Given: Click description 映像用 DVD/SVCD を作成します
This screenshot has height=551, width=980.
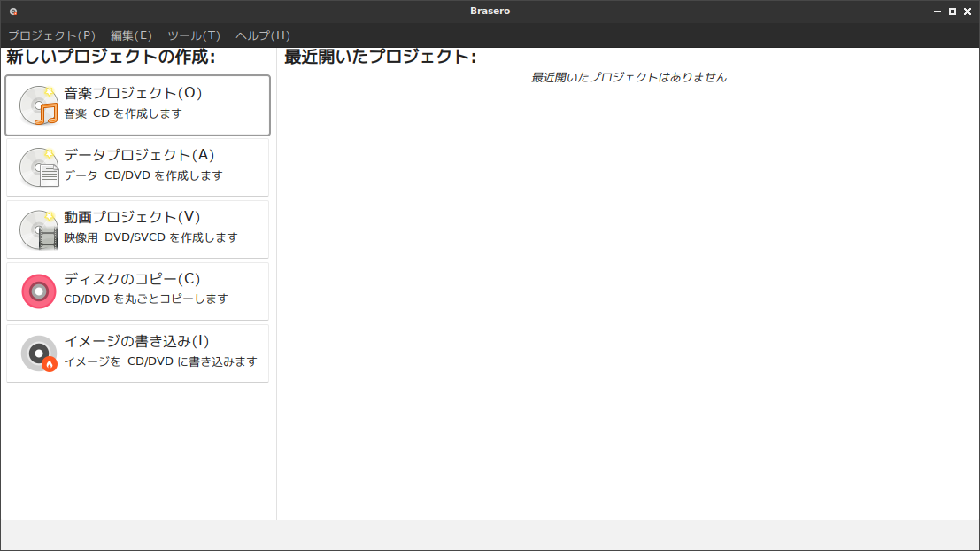Looking at the screenshot, I should click(x=150, y=237).
